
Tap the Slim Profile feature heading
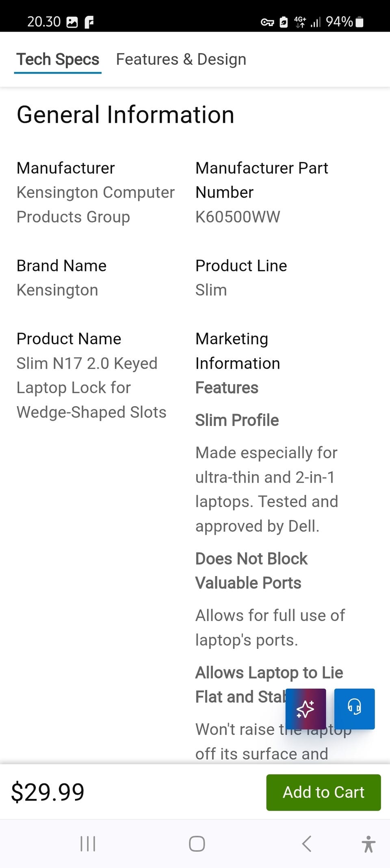click(237, 420)
